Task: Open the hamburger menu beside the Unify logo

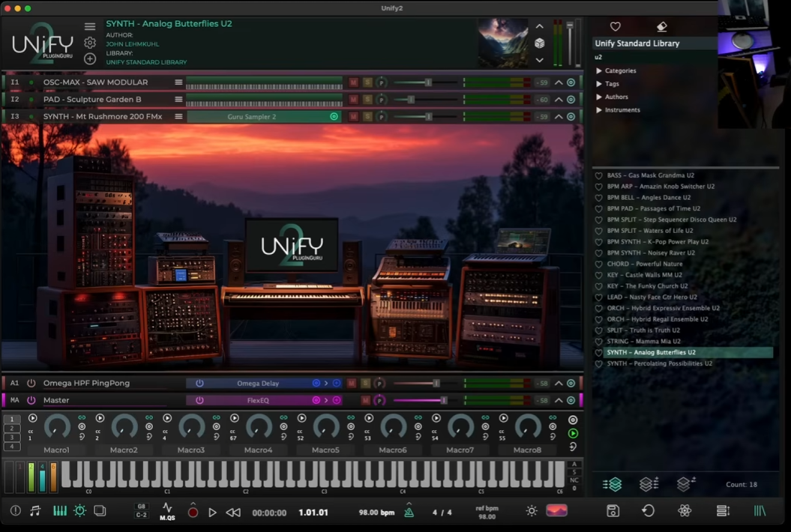Action: click(90, 26)
